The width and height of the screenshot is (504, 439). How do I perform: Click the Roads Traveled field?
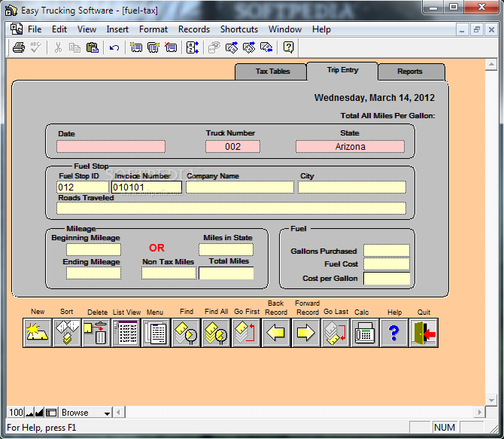pyautogui.click(x=232, y=209)
